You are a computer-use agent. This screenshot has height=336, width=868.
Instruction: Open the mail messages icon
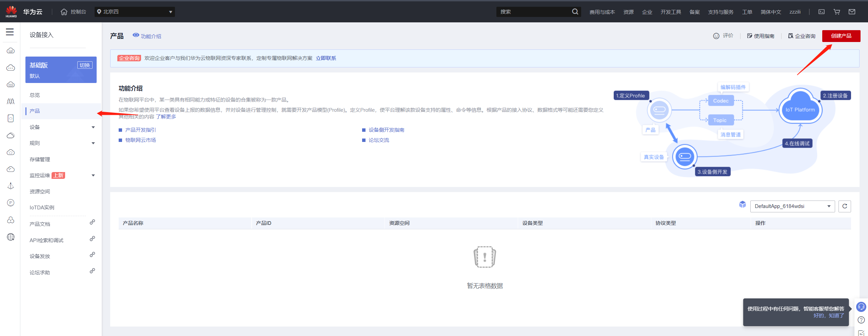coord(852,12)
